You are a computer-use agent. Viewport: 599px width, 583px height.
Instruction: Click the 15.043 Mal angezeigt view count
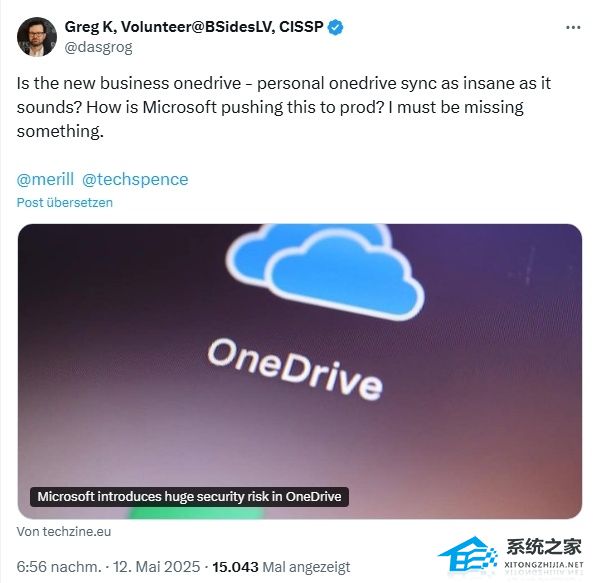281,567
